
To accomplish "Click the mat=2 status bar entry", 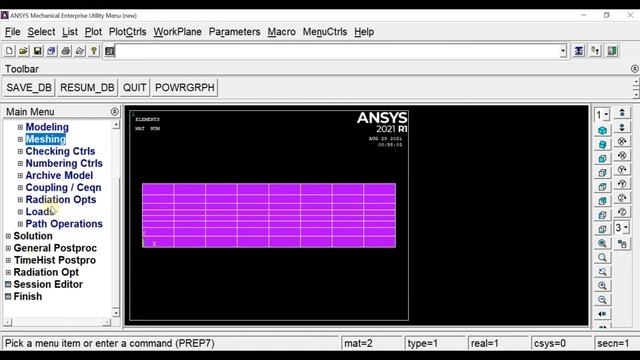I will (371, 343).
